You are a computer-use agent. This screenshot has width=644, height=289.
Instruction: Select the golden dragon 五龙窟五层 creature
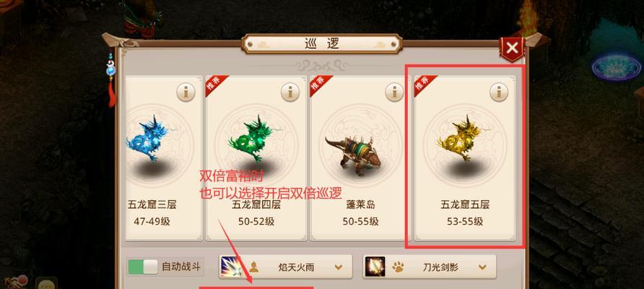click(462, 138)
